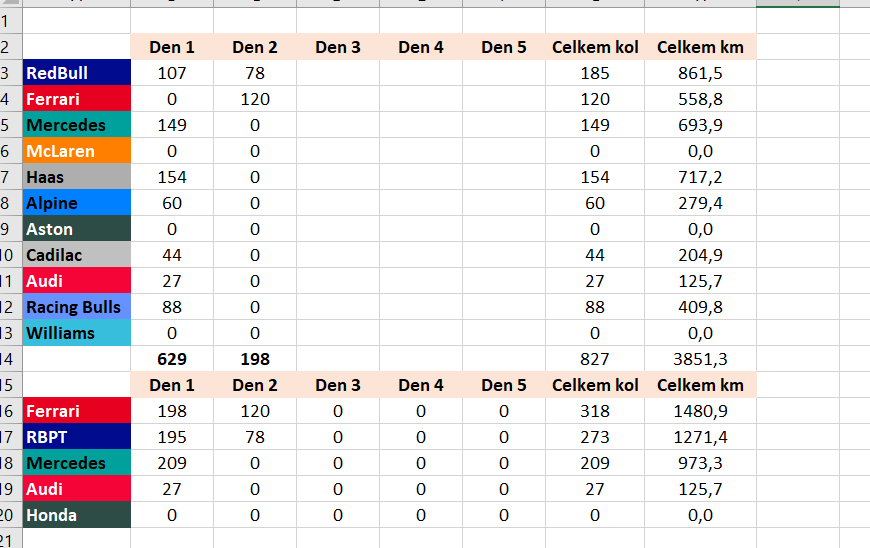This screenshot has width=870, height=548.
Task: Select Celkem kol header in row 2
Action: tap(595, 47)
